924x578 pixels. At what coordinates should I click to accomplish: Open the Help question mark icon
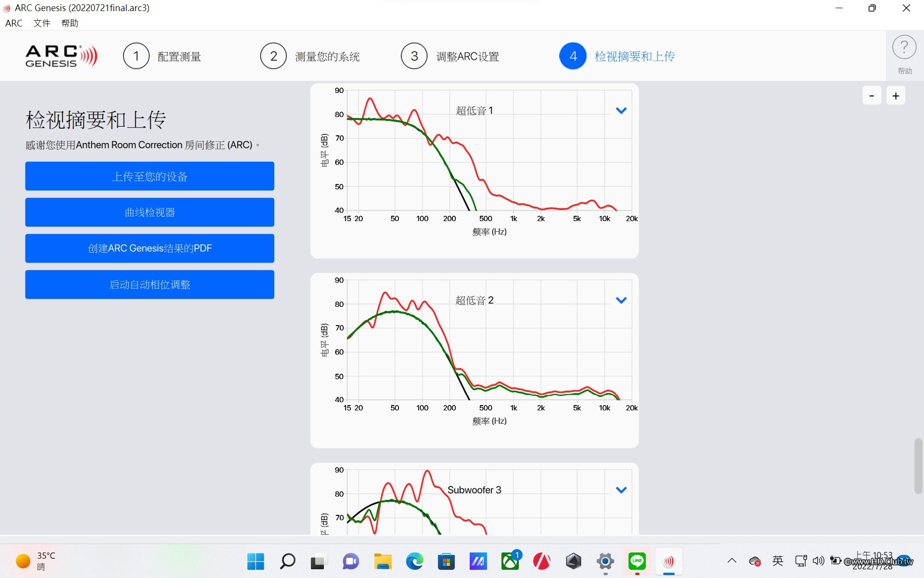click(x=904, y=47)
